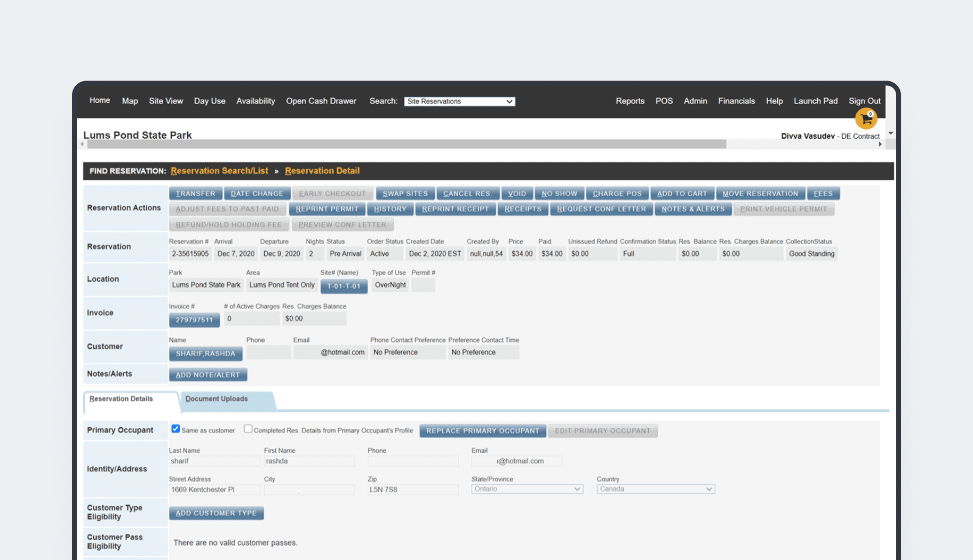Open the shopping cart icon
This screenshot has width=973, height=560.
(866, 118)
